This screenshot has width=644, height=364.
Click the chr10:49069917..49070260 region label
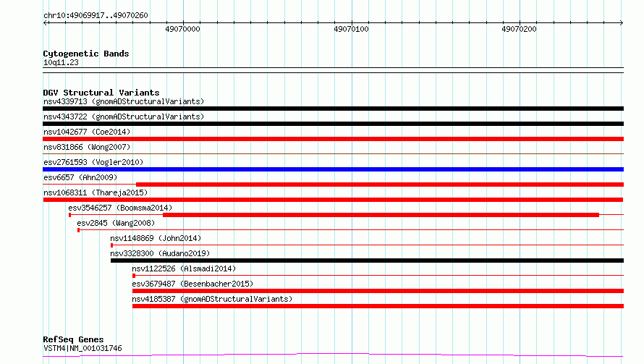click(96, 15)
